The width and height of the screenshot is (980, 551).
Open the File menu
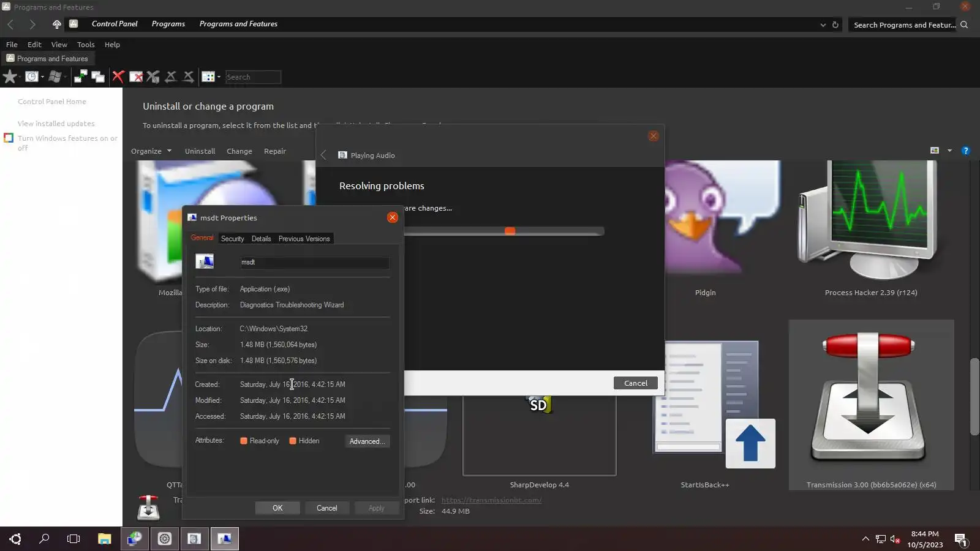12,45
